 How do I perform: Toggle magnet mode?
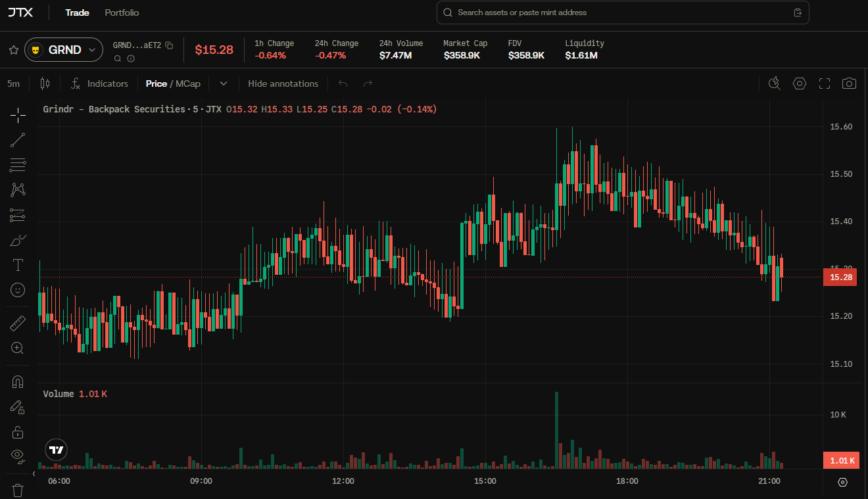coord(18,382)
